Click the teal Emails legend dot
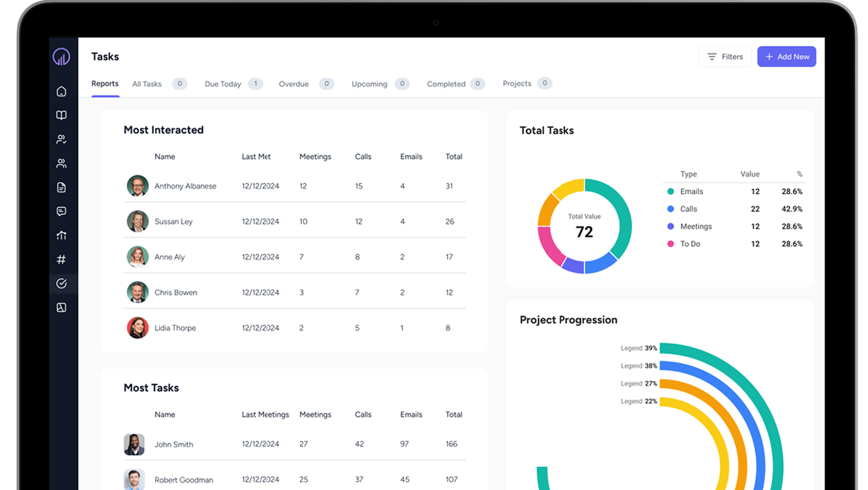Screen dimensions: 868x490 point(670,191)
